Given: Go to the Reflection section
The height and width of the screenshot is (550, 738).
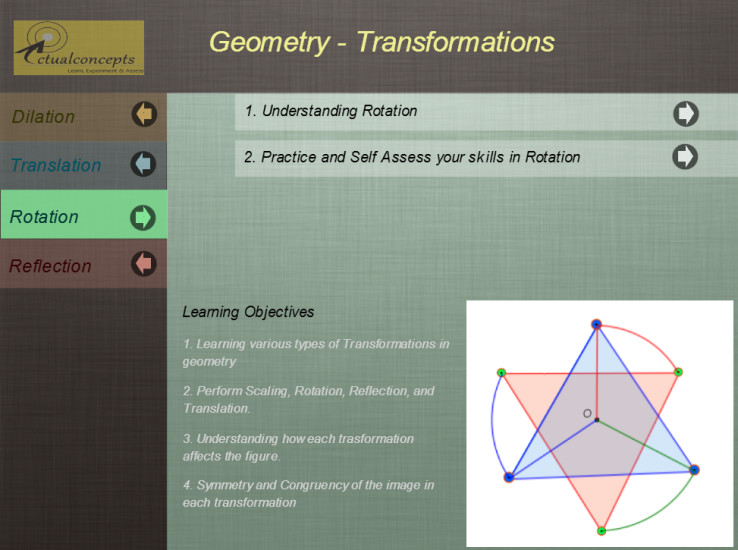Looking at the screenshot, I should tap(50, 266).
